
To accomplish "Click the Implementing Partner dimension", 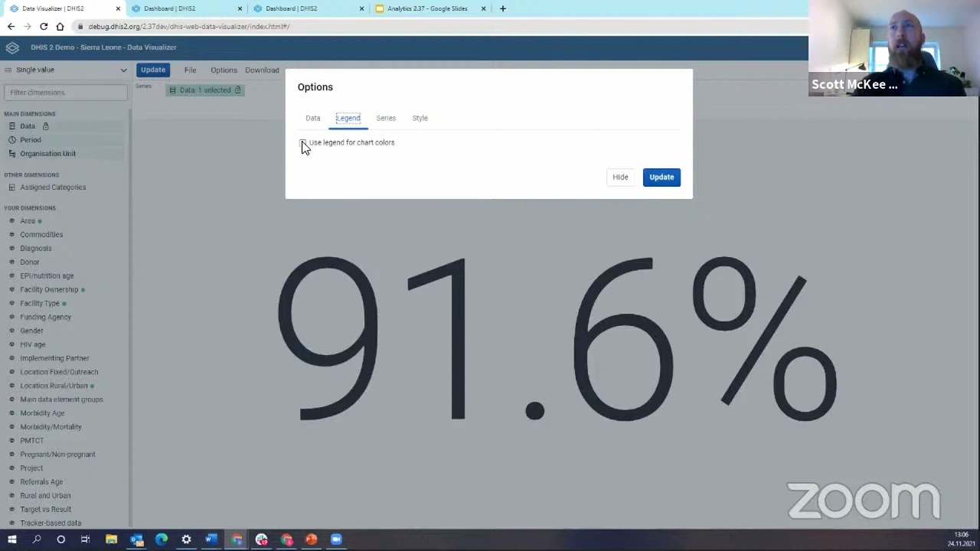I will click(54, 358).
